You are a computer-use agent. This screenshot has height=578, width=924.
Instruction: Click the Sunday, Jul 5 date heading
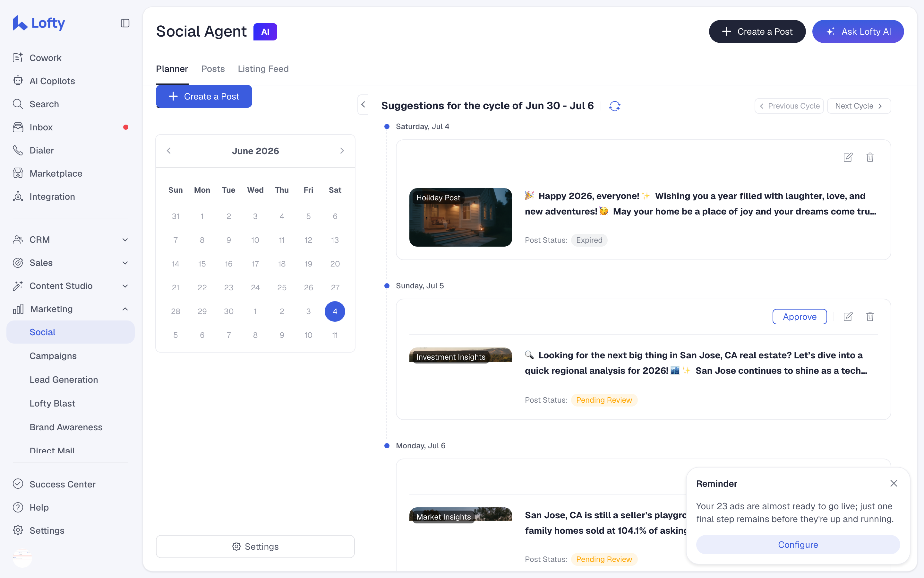(x=420, y=285)
